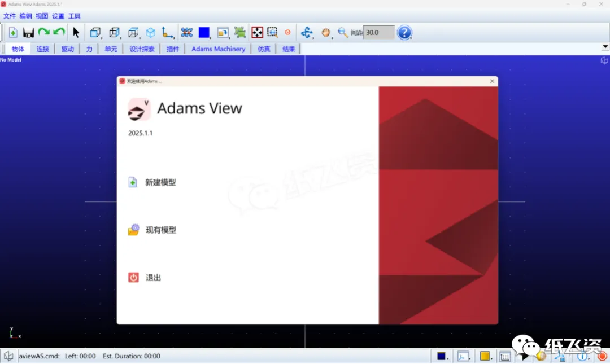Open the 文件 menu
This screenshot has height=364, width=610.
pyautogui.click(x=10, y=16)
